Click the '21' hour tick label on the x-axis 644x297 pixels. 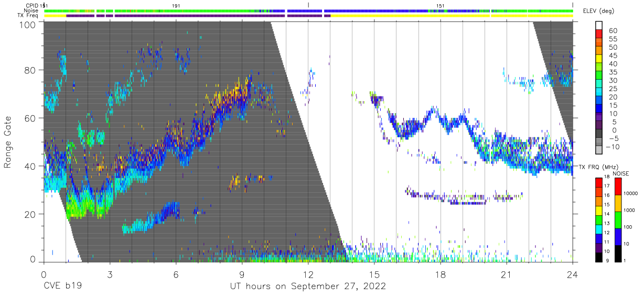tap(507, 274)
